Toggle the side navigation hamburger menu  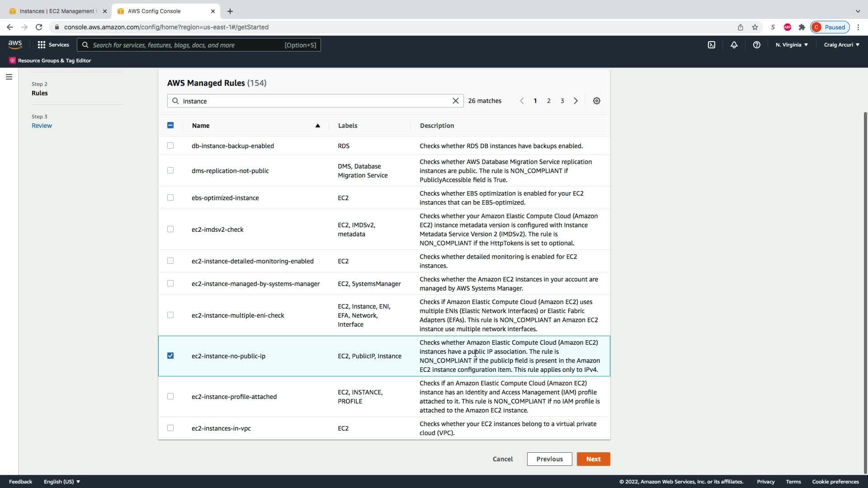pos(9,77)
